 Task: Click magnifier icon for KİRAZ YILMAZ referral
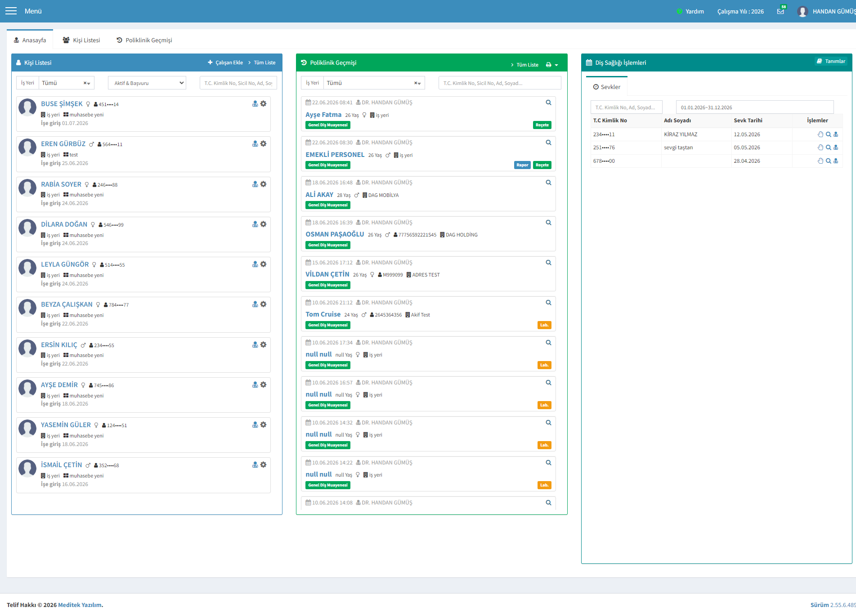(x=828, y=134)
